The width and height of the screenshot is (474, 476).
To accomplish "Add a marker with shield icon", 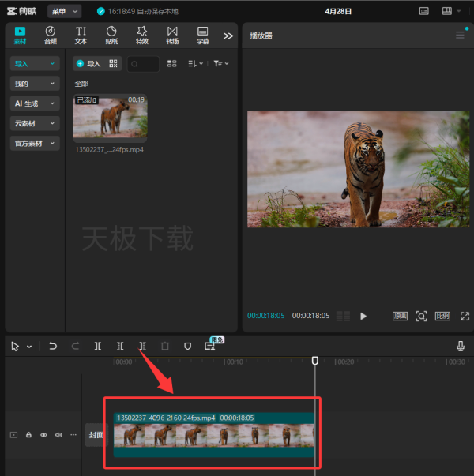I will point(187,346).
